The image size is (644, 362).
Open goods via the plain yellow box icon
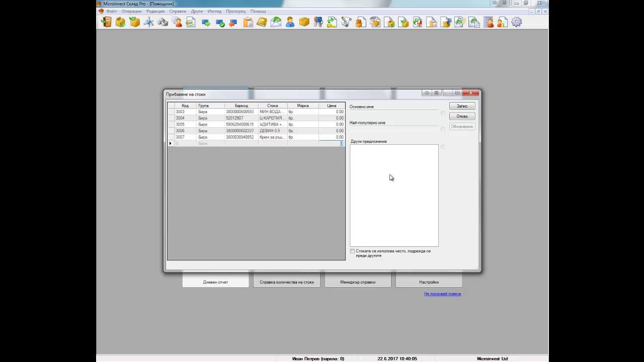(x=304, y=22)
